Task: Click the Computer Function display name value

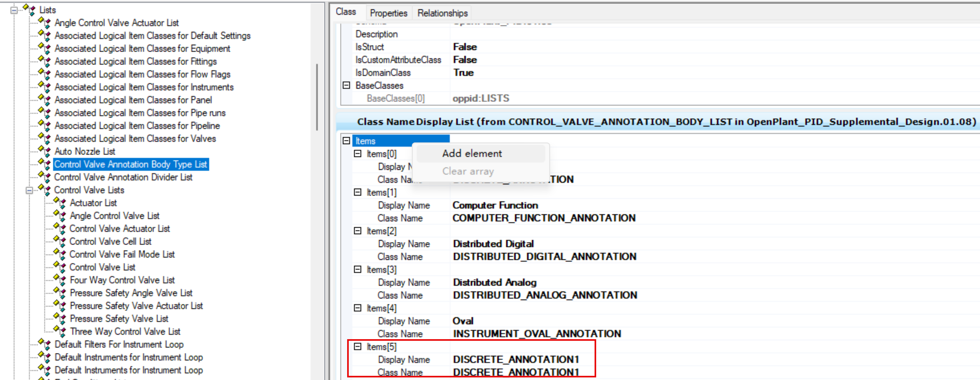Action: click(495, 205)
